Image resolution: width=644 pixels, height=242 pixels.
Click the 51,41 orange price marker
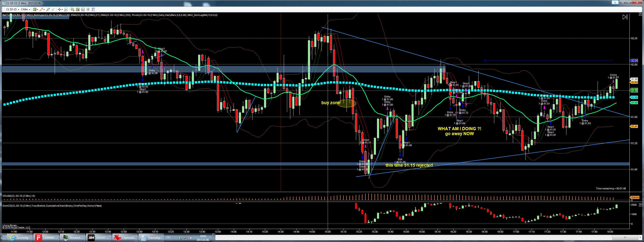click(634, 127)
